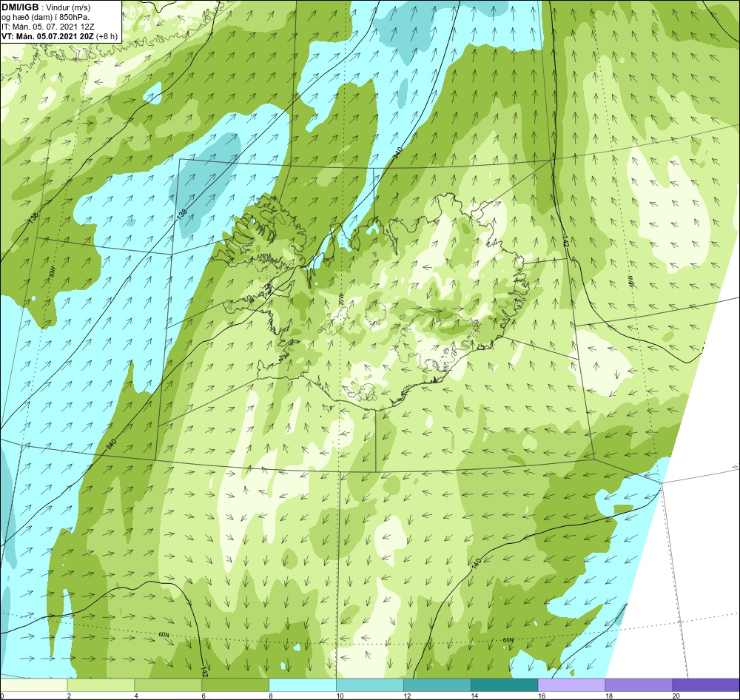Click the '30W' meridian label
740x700 pixels.
pos(52,272)
